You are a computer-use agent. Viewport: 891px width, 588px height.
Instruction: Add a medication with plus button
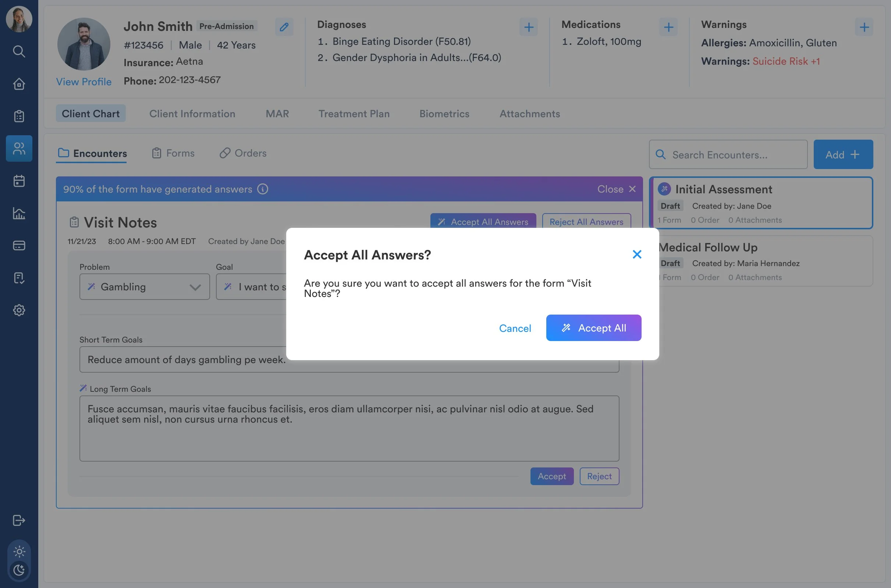tap(668, 27)
